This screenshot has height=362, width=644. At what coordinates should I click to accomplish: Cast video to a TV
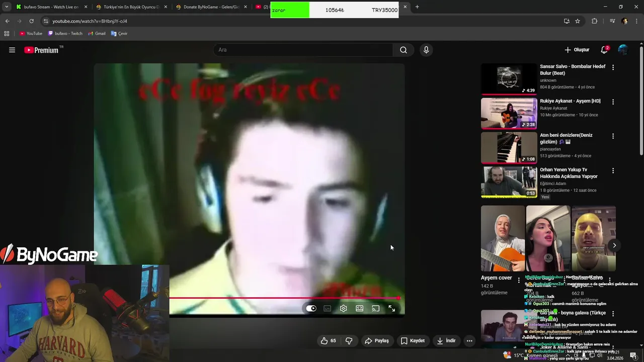point(376,309)
